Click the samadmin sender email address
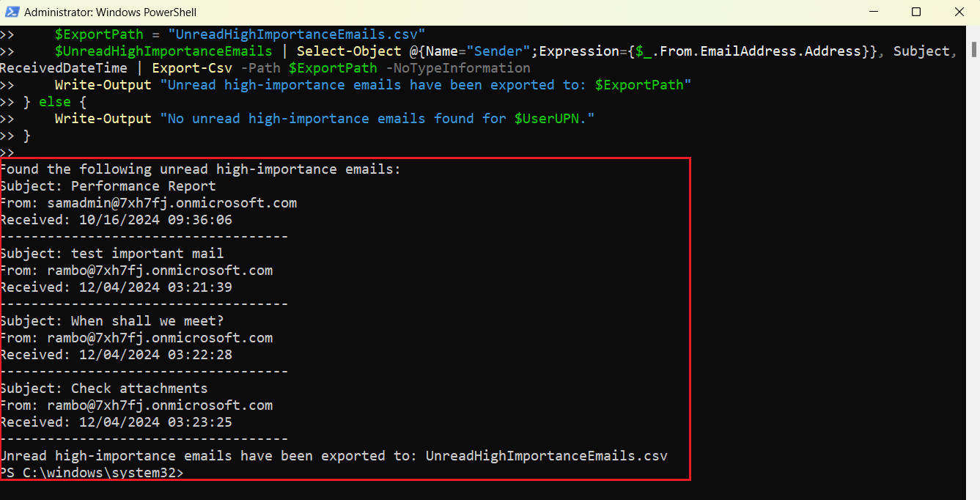 (x=172, y=203)
